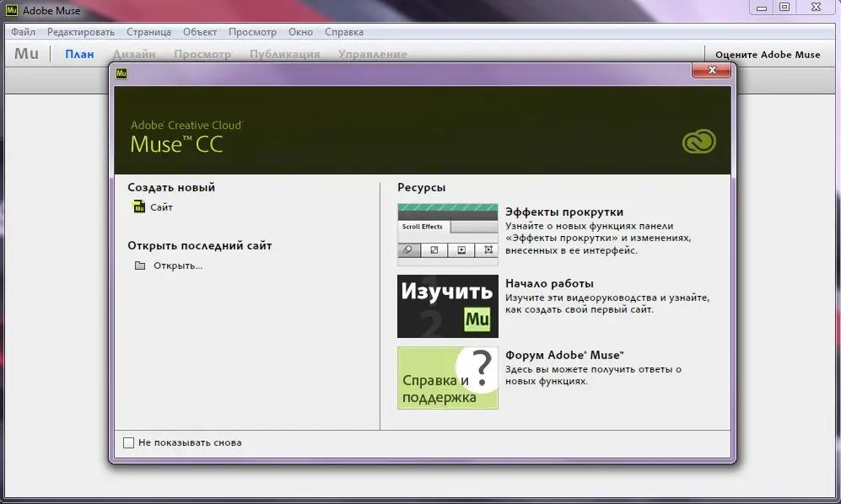Open the Объект menu
The image size is (841, 504).
click(x=200, y=32)
